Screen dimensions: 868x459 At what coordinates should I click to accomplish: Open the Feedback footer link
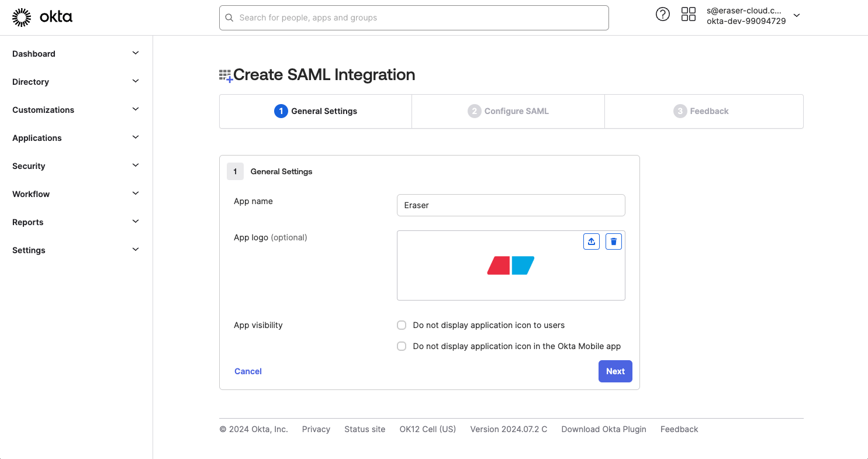click(679, 429)
